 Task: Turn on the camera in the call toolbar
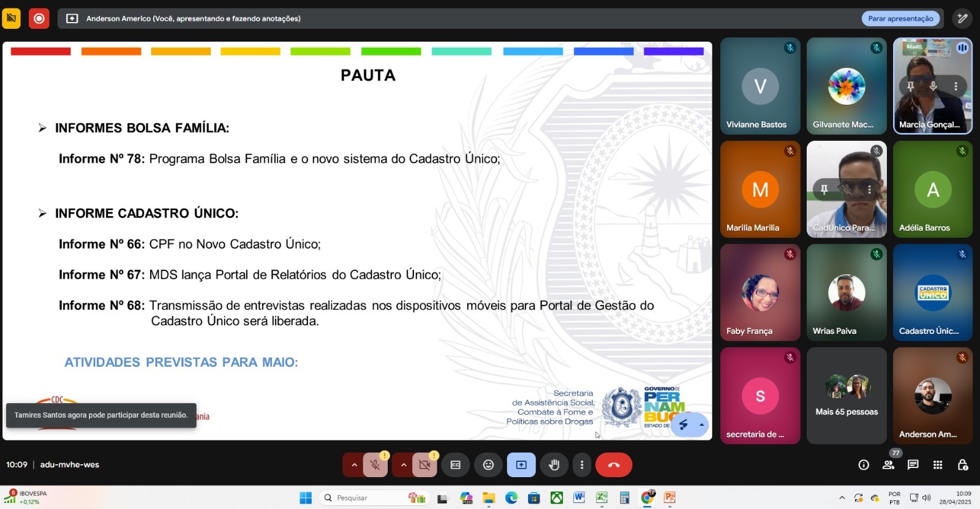click(x=424, y=465)
